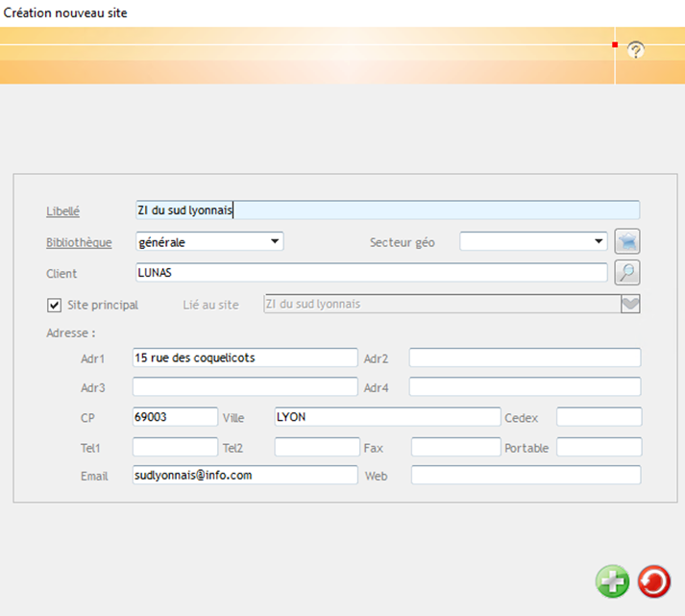
Task: Select the Adr1 address field
Action: (245, 357)
